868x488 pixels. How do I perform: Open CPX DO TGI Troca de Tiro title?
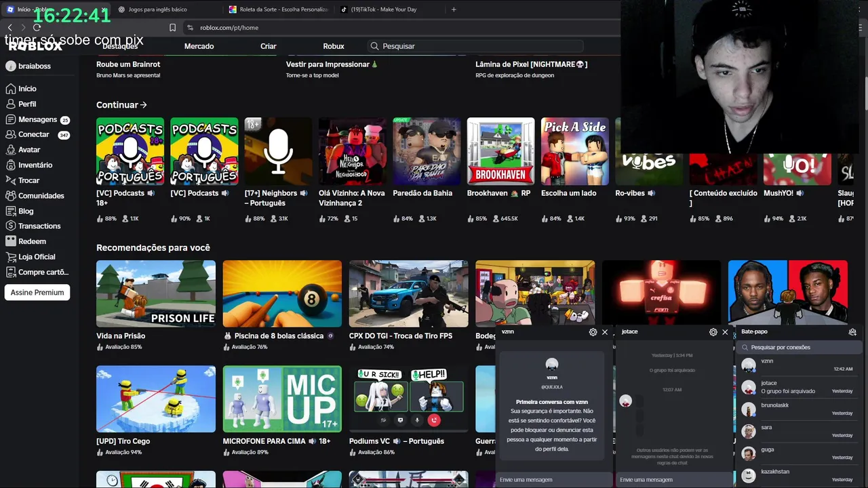coord(401,336)
